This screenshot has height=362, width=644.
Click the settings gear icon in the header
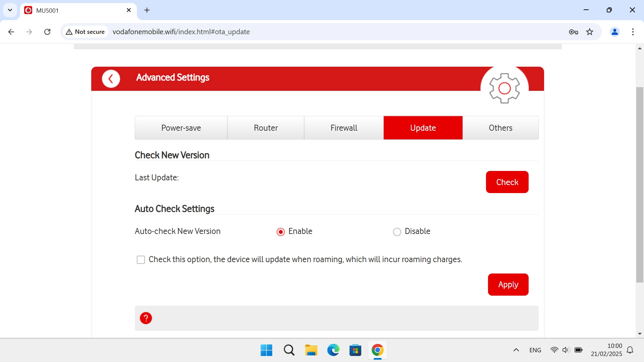pos(504,88)
